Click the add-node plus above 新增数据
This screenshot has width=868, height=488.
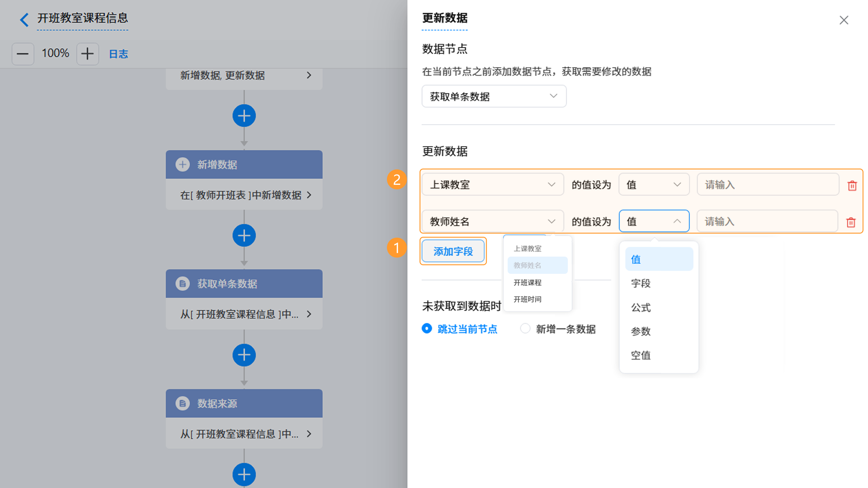244,116
